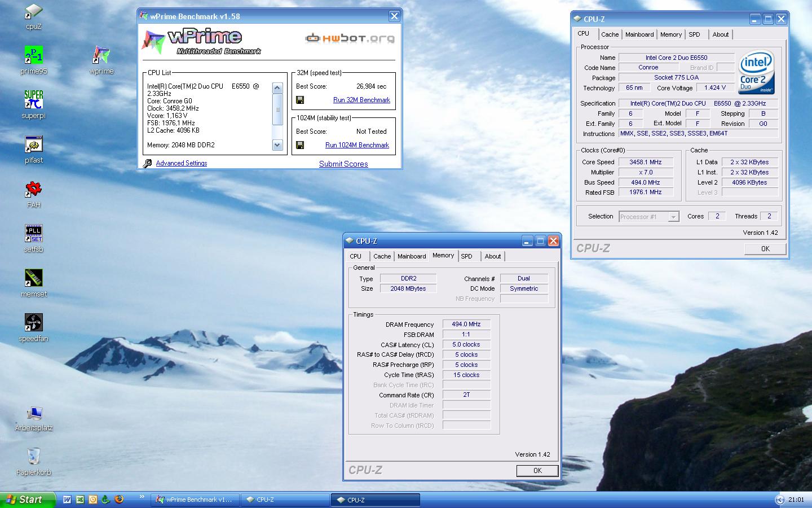The width and height of the screenshot is (812, 508).
Task: Open Mainboard tab in top-right CPU-Z window
Action: pos(639,34)
